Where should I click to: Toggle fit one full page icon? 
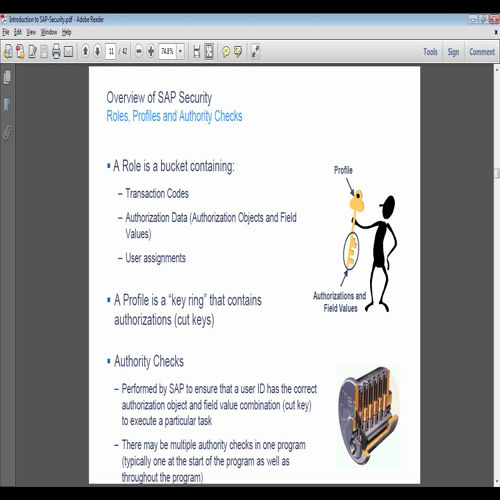(x=209, y=52)
